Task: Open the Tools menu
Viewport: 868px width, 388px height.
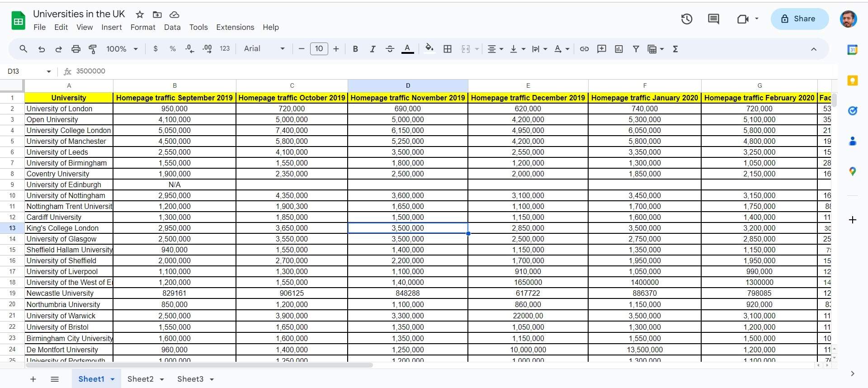Action: (x=198, y=27)
